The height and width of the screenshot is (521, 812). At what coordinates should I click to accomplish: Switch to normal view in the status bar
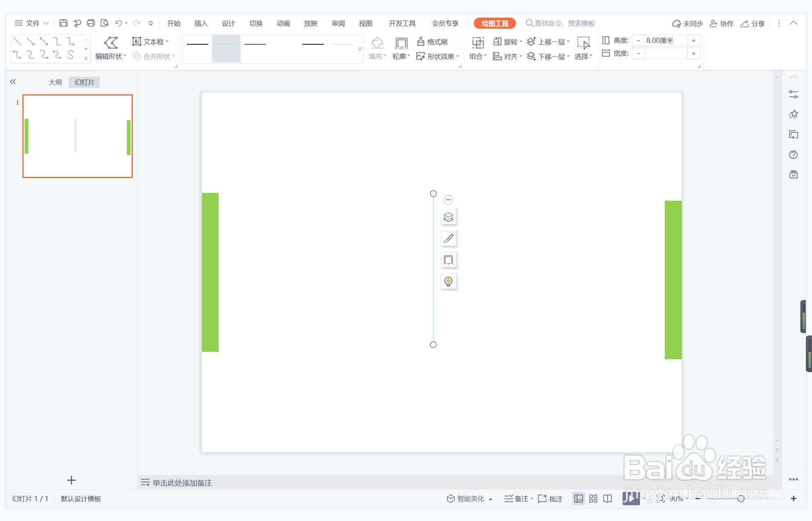[579, 498]
